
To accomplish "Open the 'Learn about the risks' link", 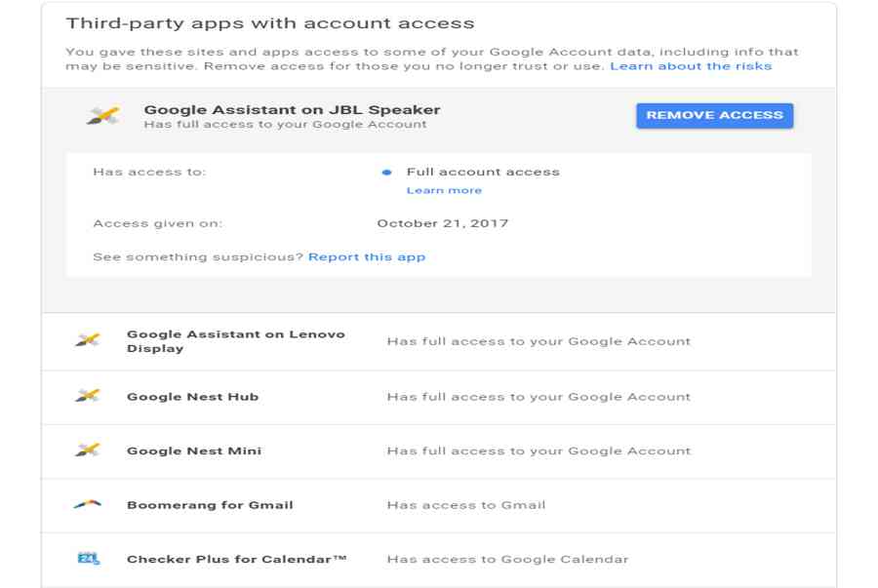I will 691,66.
